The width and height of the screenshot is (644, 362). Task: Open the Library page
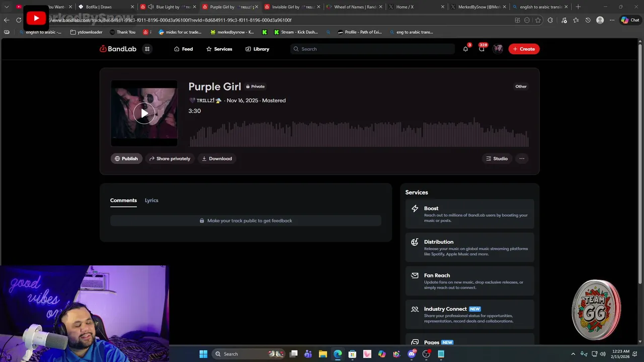[257, 49]
